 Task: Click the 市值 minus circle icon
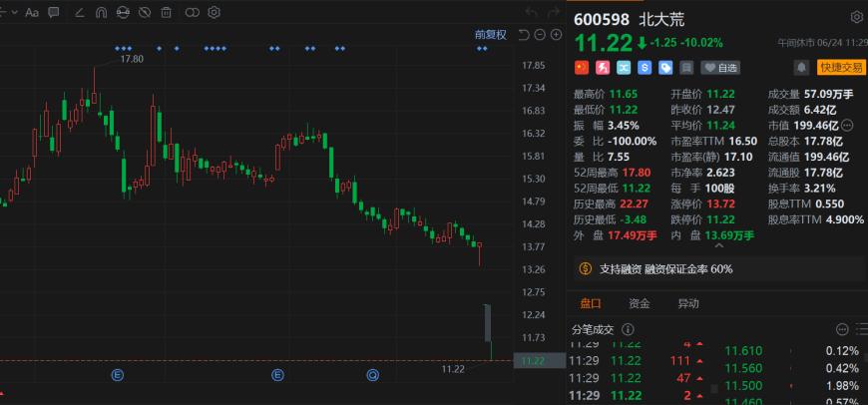tap(847, 125)
